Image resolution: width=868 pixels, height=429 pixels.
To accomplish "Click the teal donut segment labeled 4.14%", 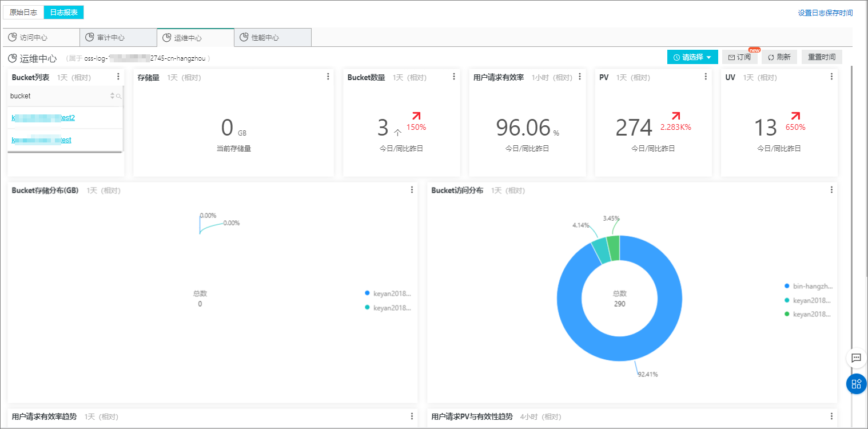I will (x=601, y=251).
